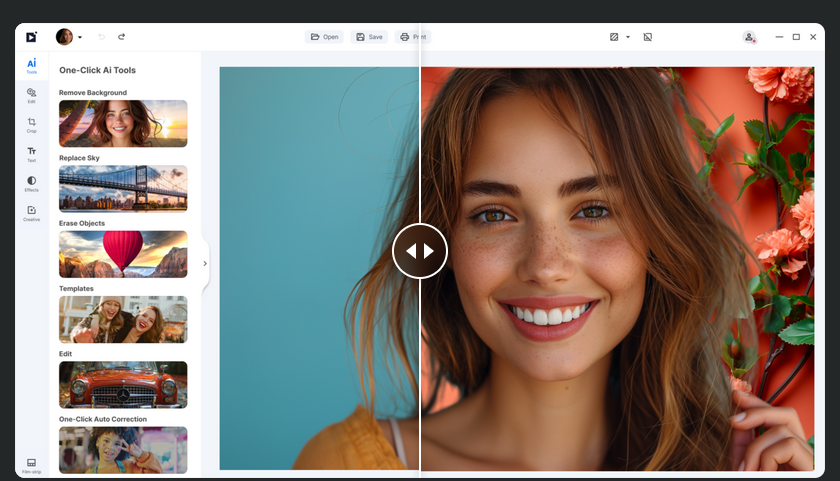Click the before/after comparison slider handle
Viewport: 840px width, 481px height.
[420, 250]
